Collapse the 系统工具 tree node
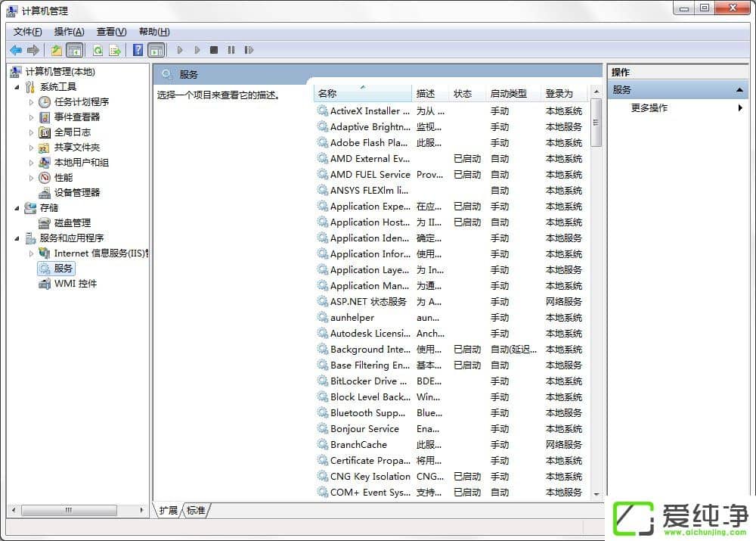The height and width of the screenshot is (541, 756). (x=18, y=86)
